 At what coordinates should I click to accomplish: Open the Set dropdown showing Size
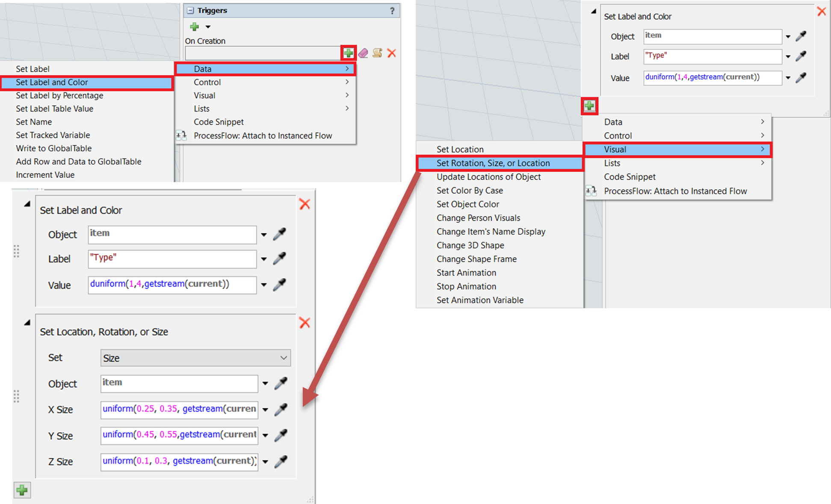(x=195, y=358)
